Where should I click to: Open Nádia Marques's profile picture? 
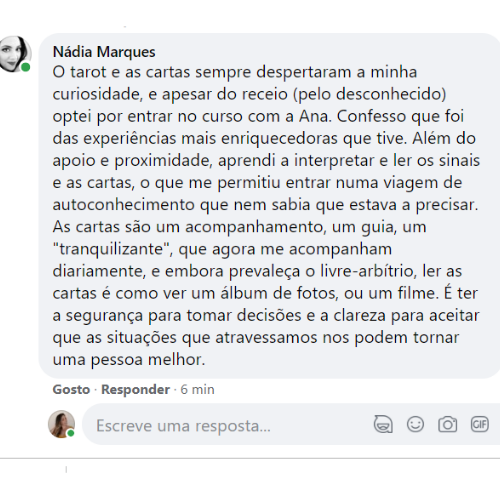tap(15, 54)
